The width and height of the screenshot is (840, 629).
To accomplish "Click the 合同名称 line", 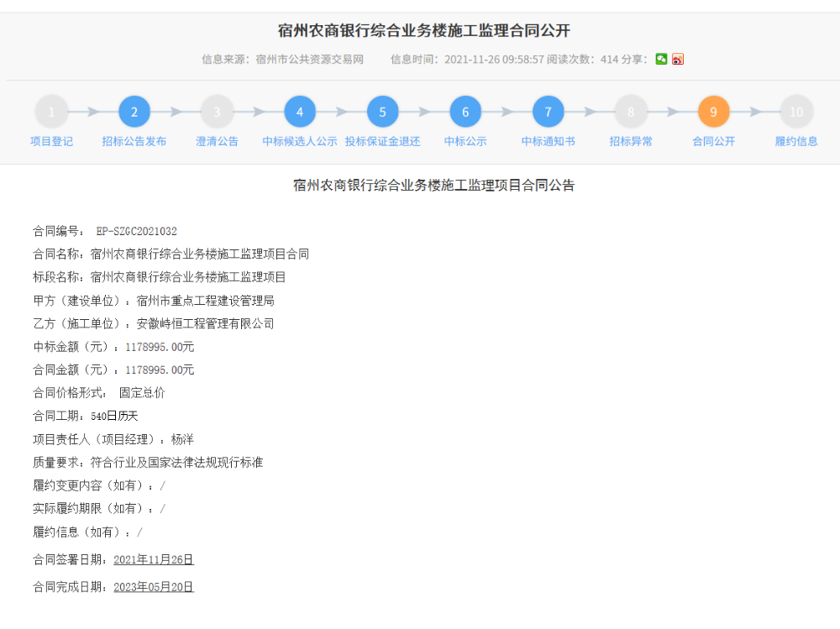I will tap(171, 254).
